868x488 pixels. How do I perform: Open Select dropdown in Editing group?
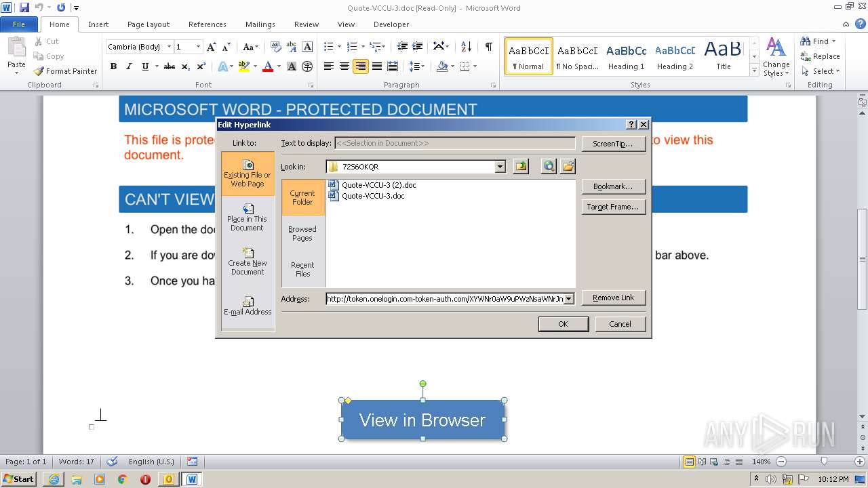(821, 71)
